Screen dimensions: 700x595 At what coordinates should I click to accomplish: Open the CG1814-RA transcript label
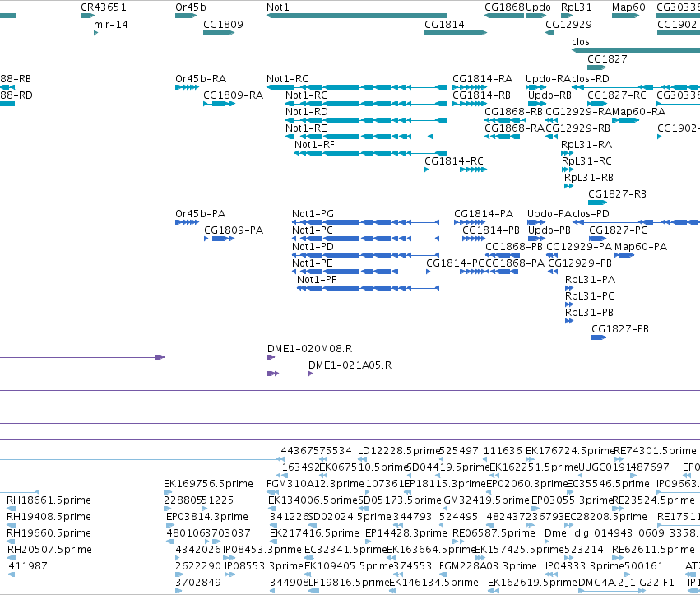483,79
